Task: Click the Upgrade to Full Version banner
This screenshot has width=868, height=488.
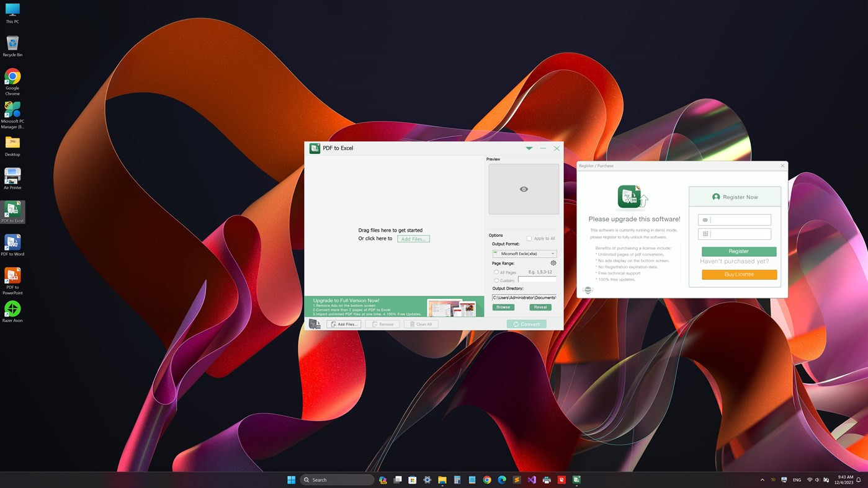Action: (x=394, y=306)
